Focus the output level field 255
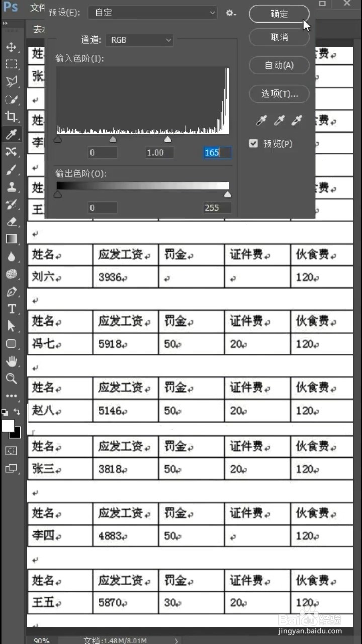Image resolution: width=362 pixels, height=644 pixels. point(217,207)
